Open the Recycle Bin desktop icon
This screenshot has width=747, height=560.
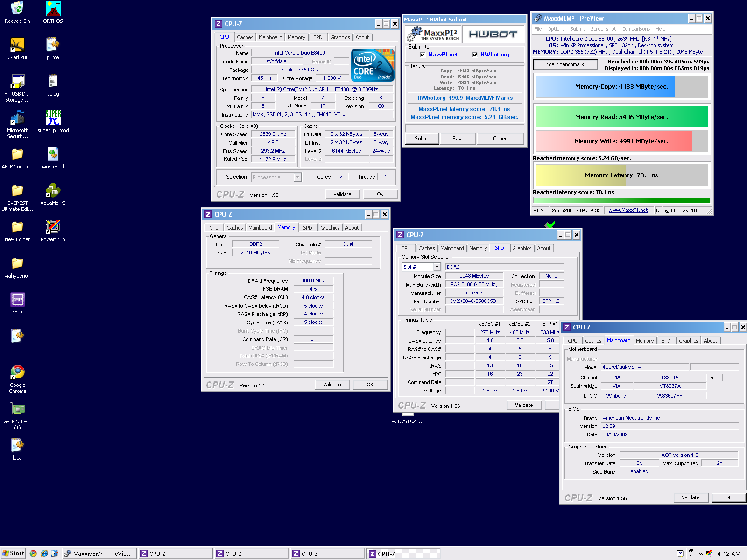(17, 12)
